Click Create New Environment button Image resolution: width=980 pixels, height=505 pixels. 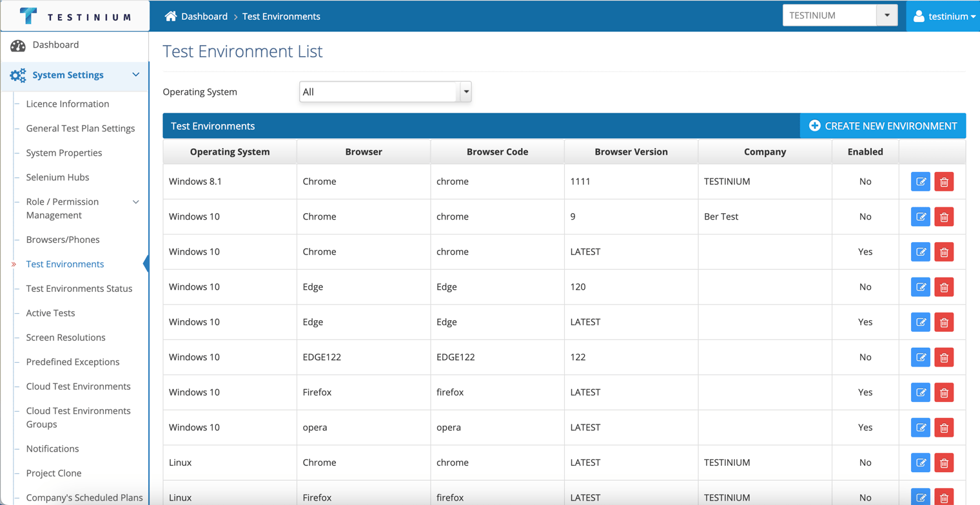click(x=883, y=126)
